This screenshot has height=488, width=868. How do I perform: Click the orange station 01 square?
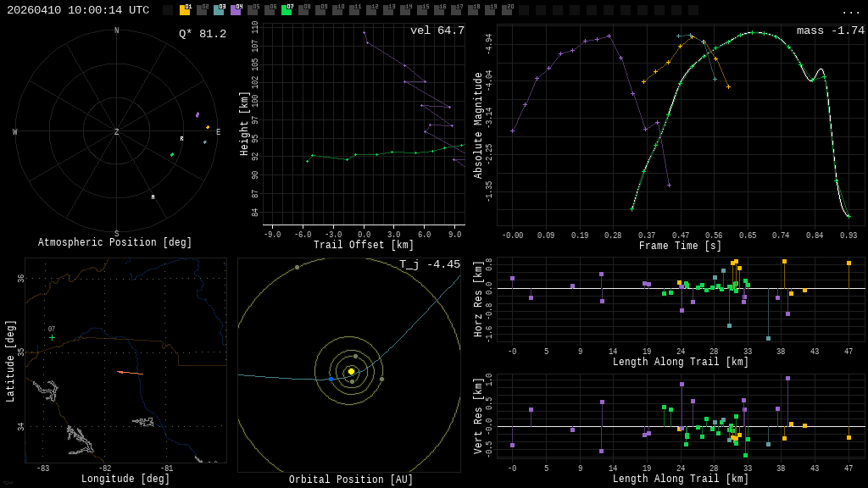[185, 10]
